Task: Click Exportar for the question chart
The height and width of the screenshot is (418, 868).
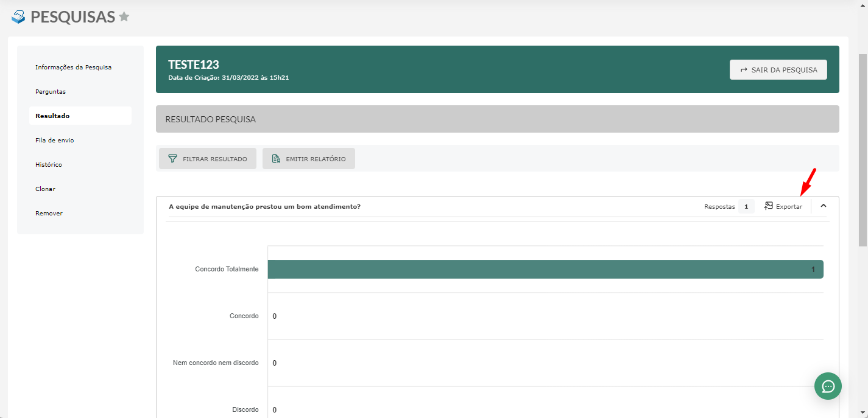Action: pos(783,207)
